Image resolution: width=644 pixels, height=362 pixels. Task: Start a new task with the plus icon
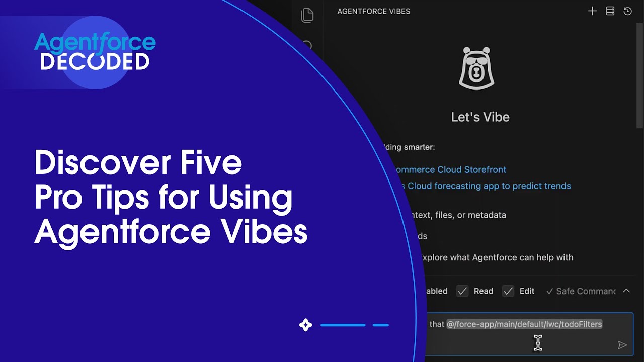click(592, 11)
